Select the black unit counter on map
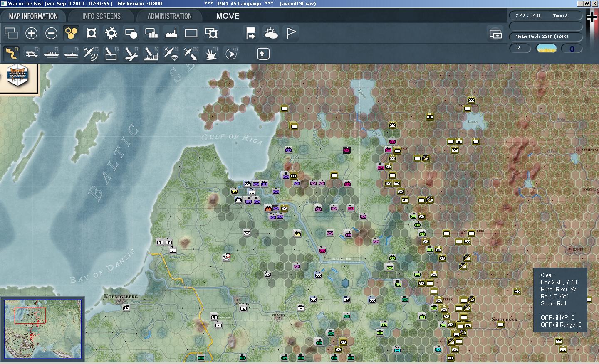Image resolution: width=599 pixels, height=364 pixels. pyautogui.click(x=347, y=150)
